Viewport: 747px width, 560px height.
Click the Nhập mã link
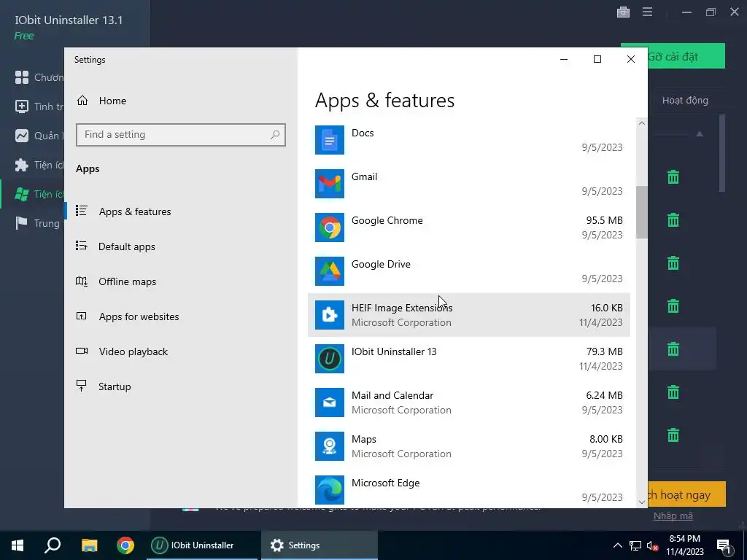point(673,516)
